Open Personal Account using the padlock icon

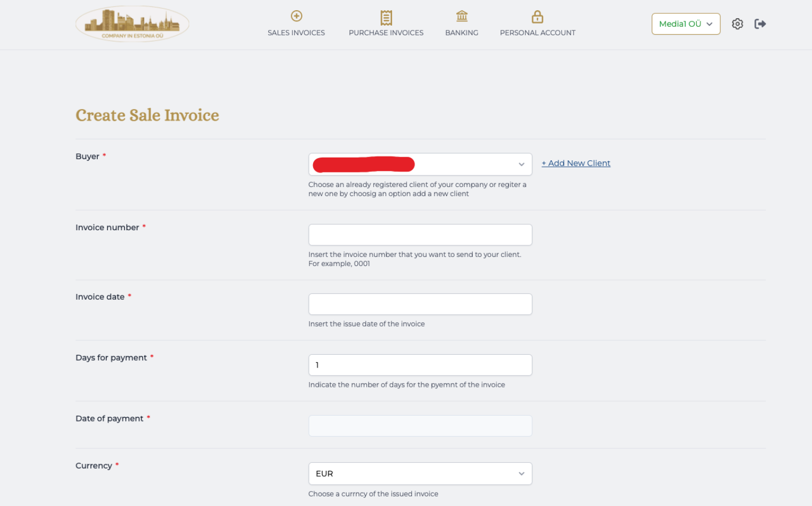pyautogui.click(x=537, y=16)
